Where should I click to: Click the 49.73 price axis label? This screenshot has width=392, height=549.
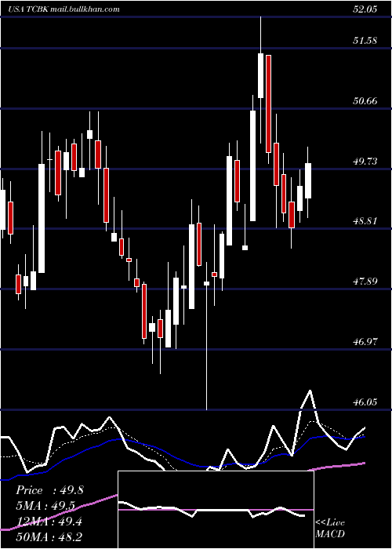365,162
